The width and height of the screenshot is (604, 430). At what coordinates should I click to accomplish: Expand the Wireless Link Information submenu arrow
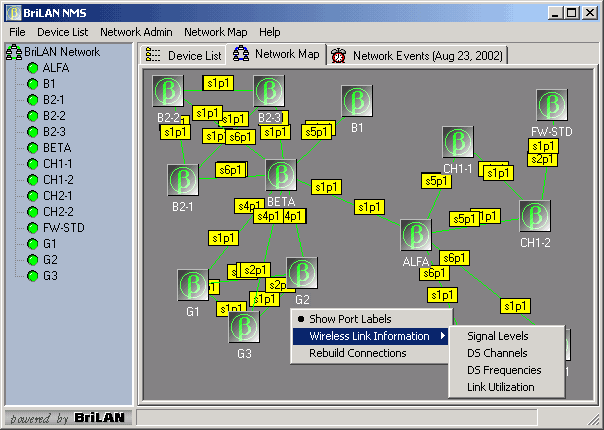(443, 336)
